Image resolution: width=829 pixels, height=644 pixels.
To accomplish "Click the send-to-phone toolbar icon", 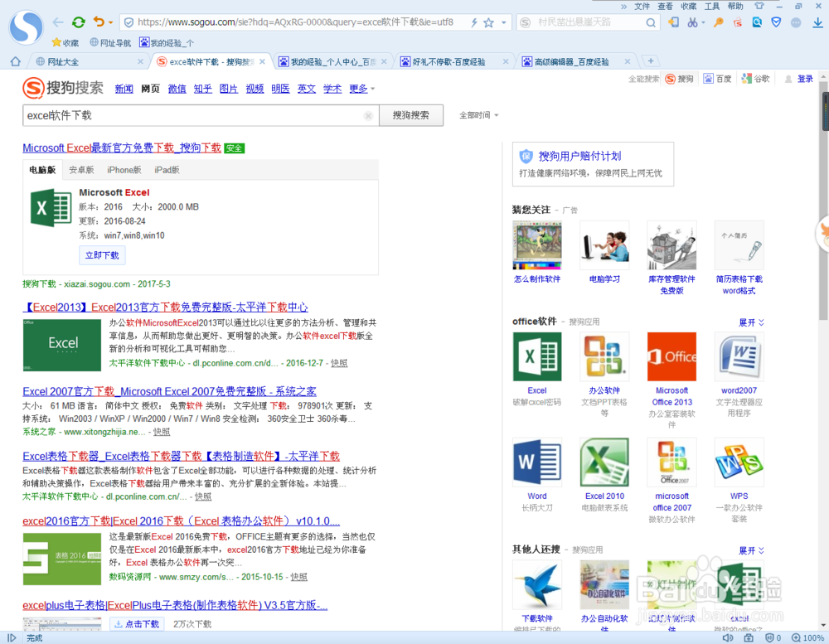I will tap(673, 22).
